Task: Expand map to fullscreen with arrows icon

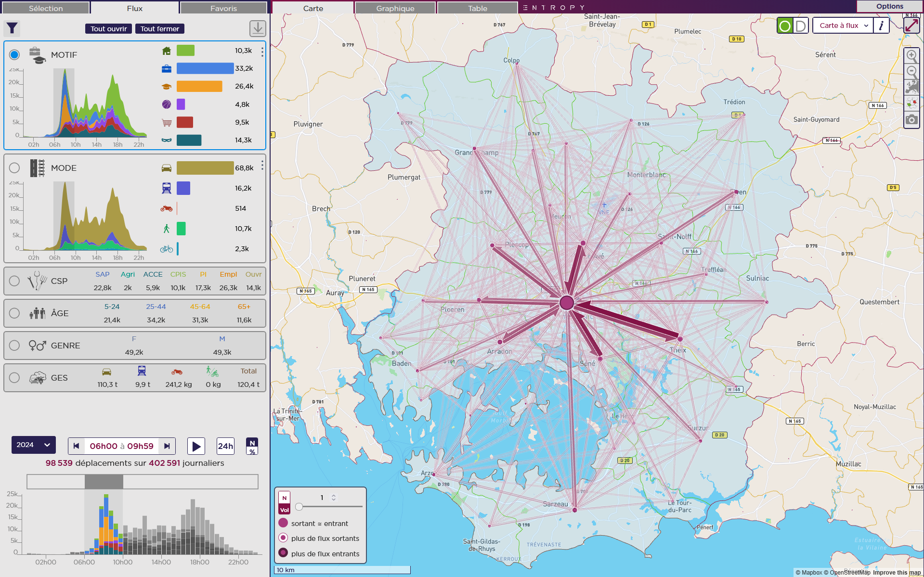Action: coord(911,26)
